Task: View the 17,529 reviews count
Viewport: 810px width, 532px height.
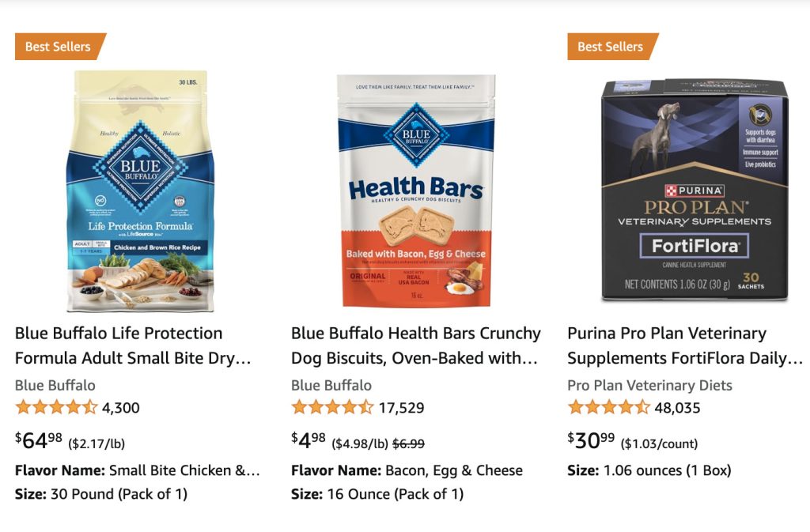Action: pos(401,408)
